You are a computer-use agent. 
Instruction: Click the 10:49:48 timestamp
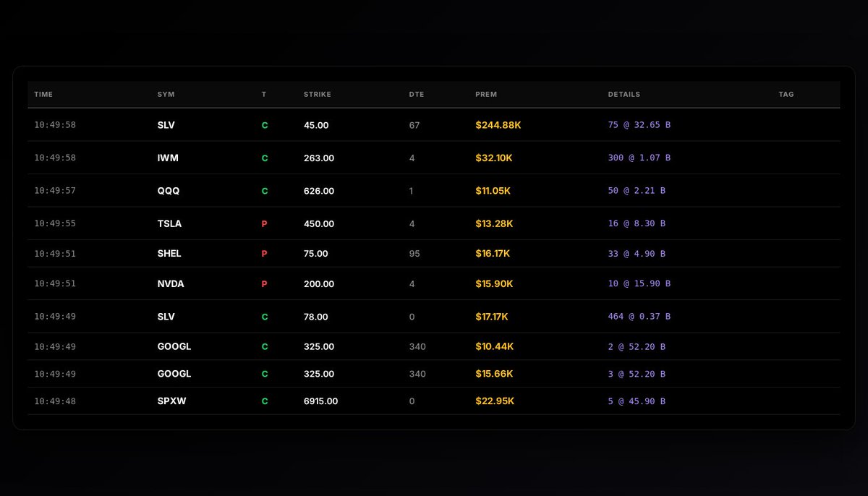(x=55, y=401)
